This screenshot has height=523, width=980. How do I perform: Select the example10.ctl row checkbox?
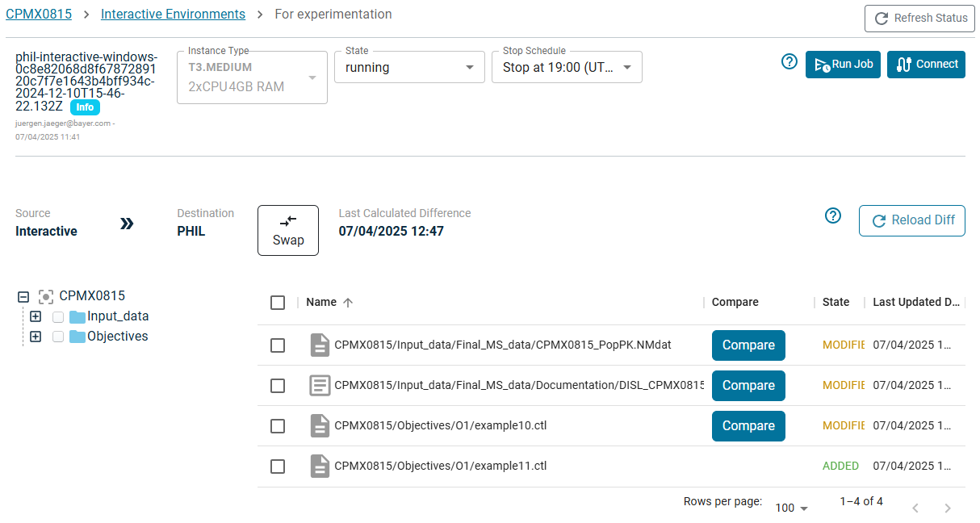(278, 426)
